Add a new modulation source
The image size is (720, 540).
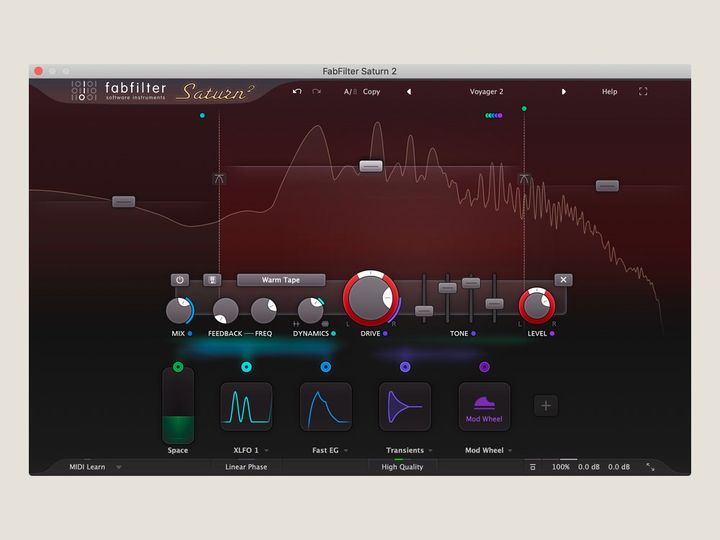[546, 405]
